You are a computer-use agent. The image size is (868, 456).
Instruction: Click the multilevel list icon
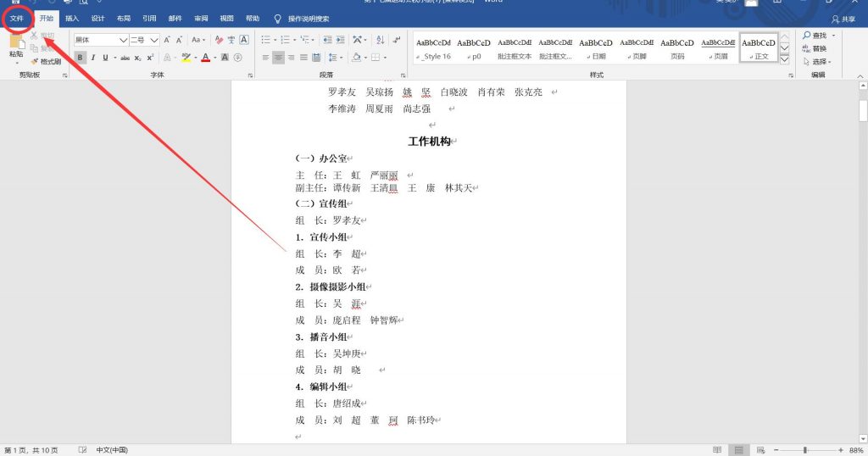click(x=305, y=40)
